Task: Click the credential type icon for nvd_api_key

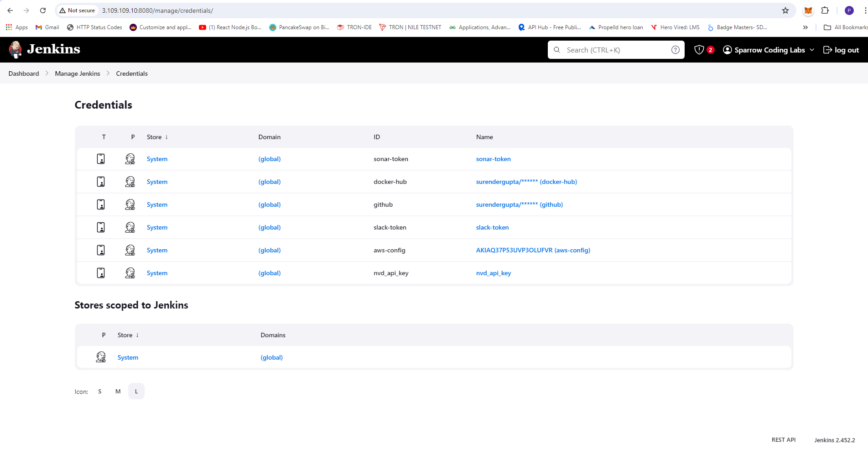Action: tap(101, 273)
